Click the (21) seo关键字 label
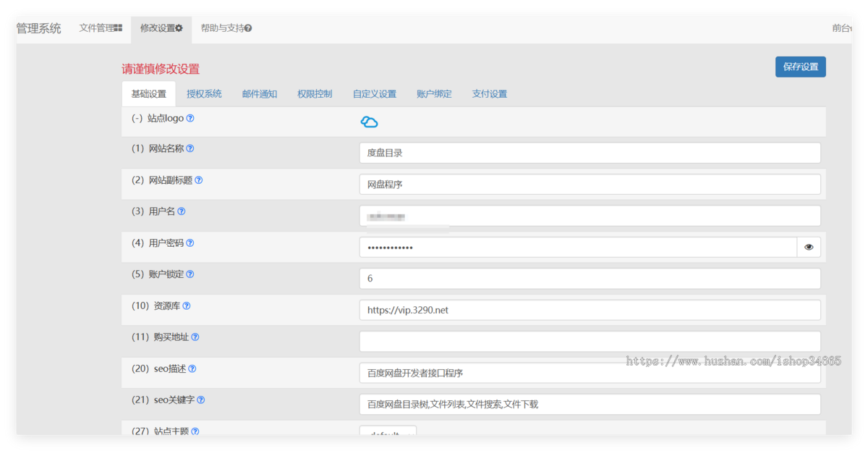 pyautogui.click(x=163, y=400)
